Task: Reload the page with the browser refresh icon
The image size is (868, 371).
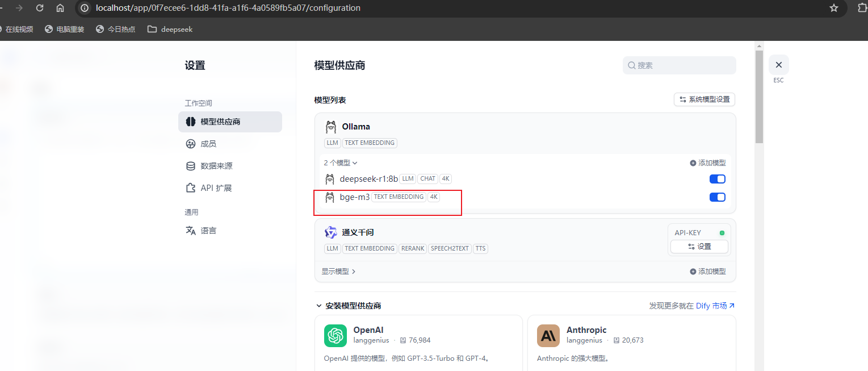Action: coord(39,8)
